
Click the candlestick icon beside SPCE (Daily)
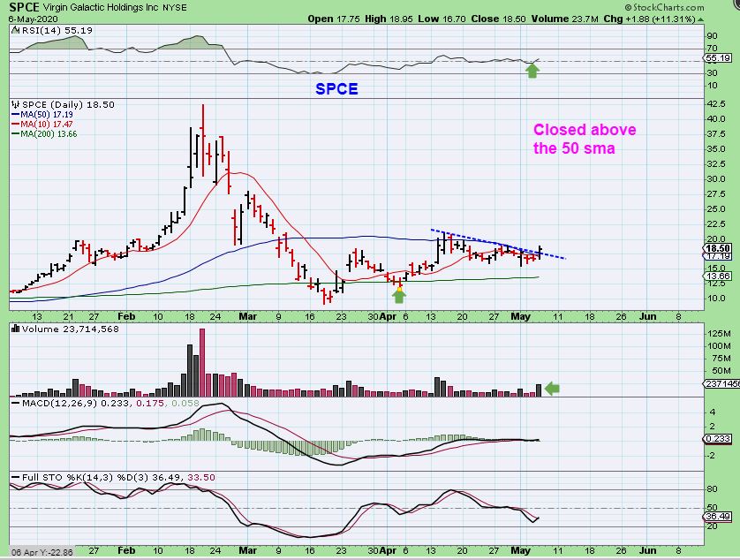pyautogui.click(x=16, y=104)
